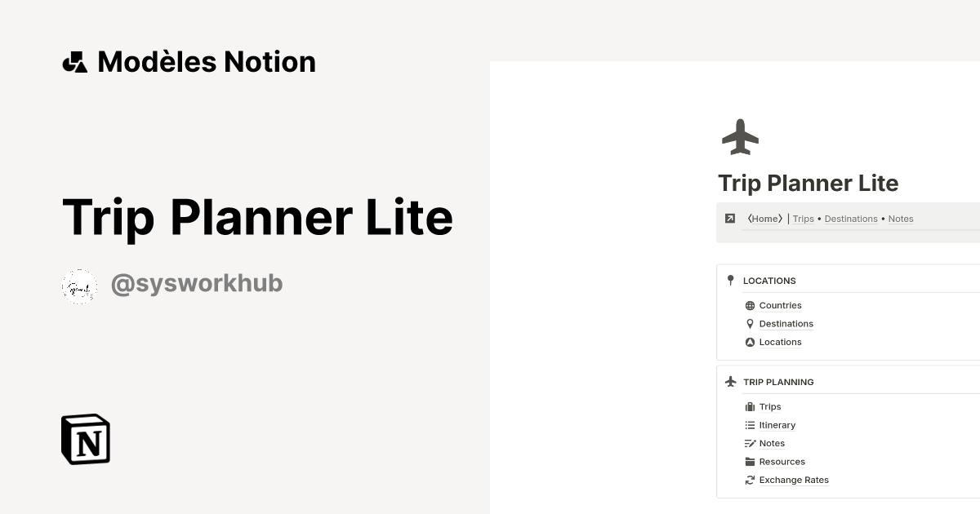Click the globe icon next to Countries
The width and height of the screenshot is (980, 514).
coord(750,305)
